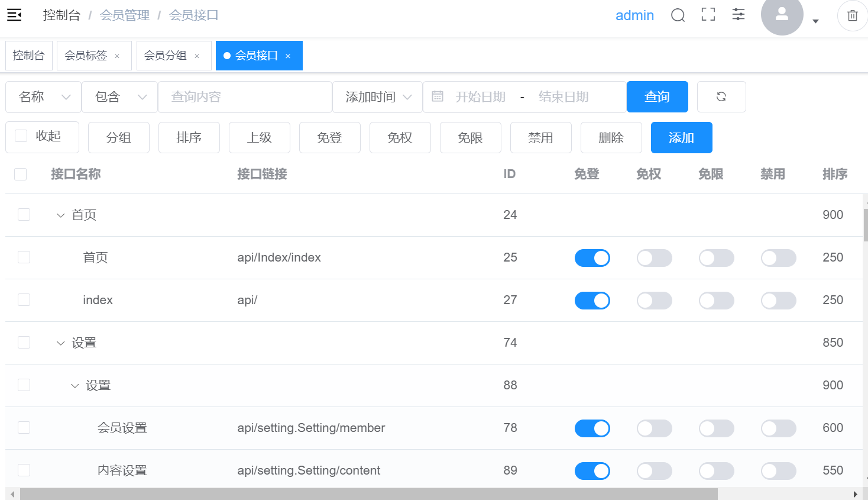The width and height of the screenshot is (868, 500).
Task: Click the 免登 batch button
Action: tap(329, 137)
